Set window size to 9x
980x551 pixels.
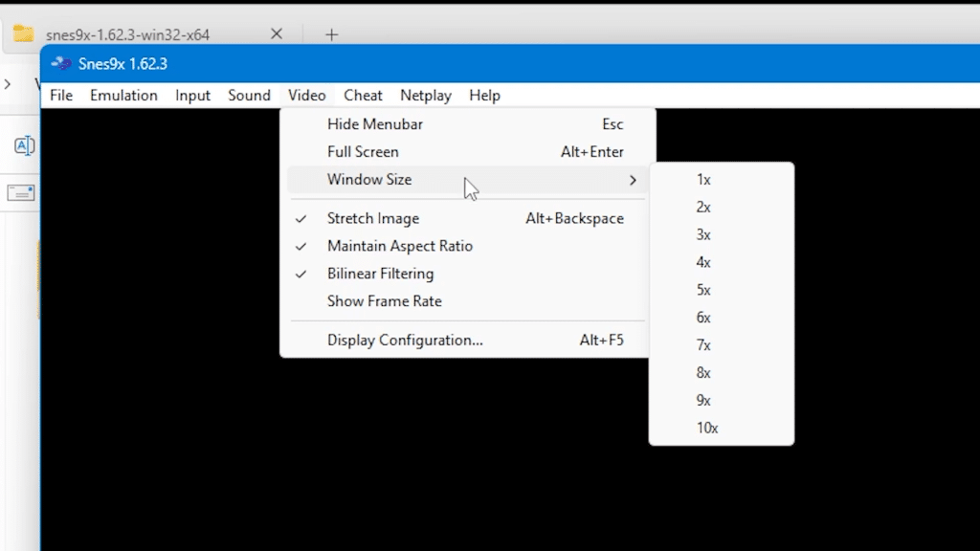[722, 401]
